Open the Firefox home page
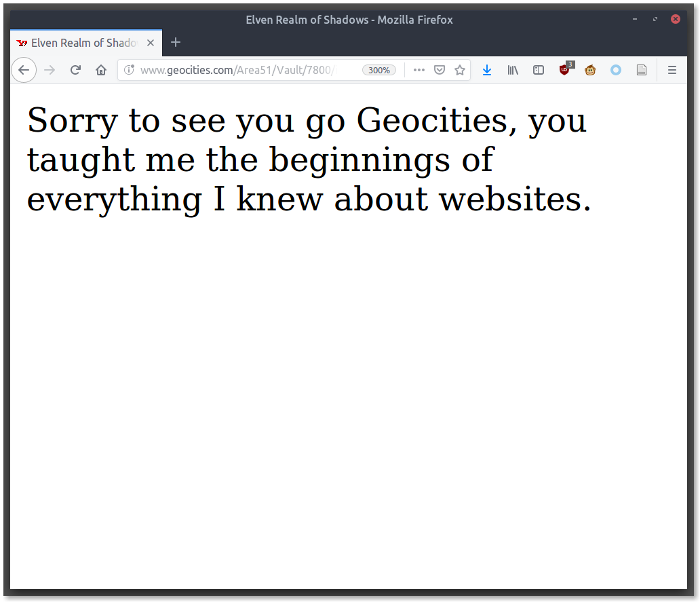The image size is (700, 602). (101, 70)
